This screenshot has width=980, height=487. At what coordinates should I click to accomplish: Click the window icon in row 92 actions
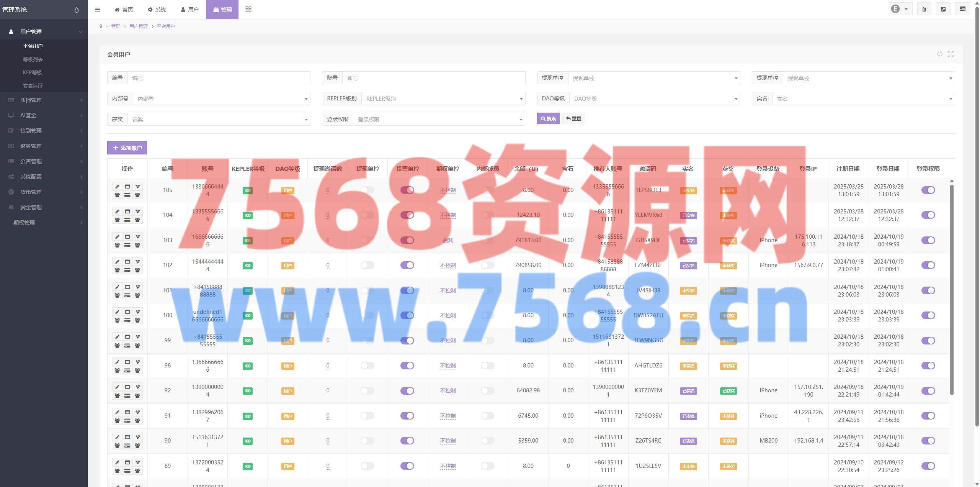[127, 387]
